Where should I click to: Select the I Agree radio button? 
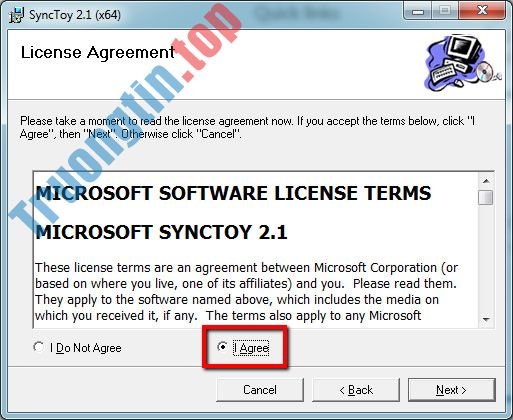click(222, 347)
